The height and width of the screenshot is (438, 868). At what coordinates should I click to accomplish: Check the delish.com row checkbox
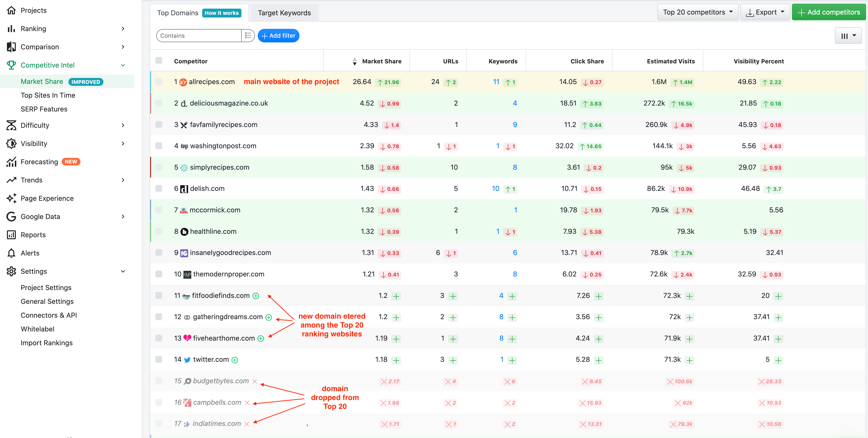click(x=159, y=188)
